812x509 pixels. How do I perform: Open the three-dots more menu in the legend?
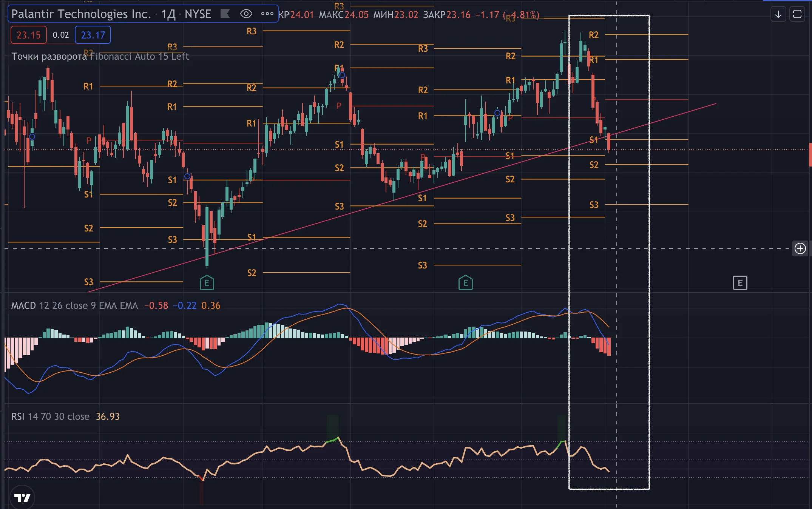(x=267, y=14)
